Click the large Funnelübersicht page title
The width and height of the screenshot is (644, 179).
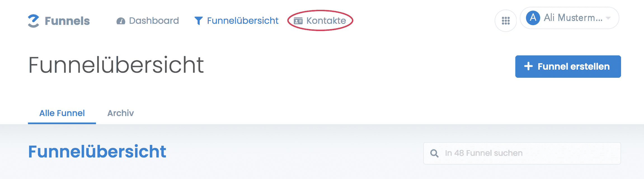[x=116, y=65]
